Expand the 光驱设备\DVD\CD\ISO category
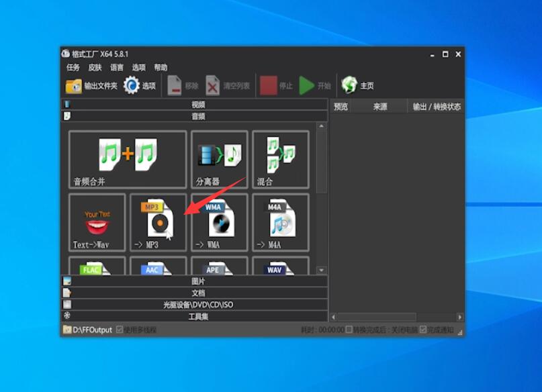Viewport: 542px width, 392px height. point(195,305)
